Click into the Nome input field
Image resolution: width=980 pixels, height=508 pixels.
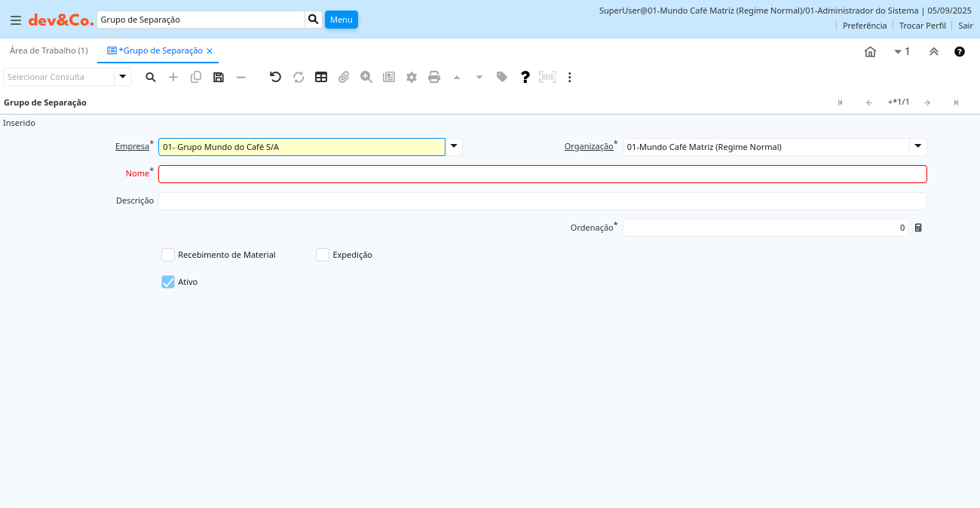[542, 174]
